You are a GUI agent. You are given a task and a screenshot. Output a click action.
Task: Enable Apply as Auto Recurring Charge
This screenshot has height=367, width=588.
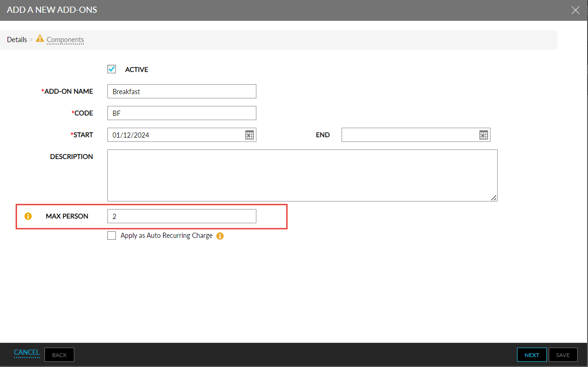pyautogui.click(x=112, y=236)
